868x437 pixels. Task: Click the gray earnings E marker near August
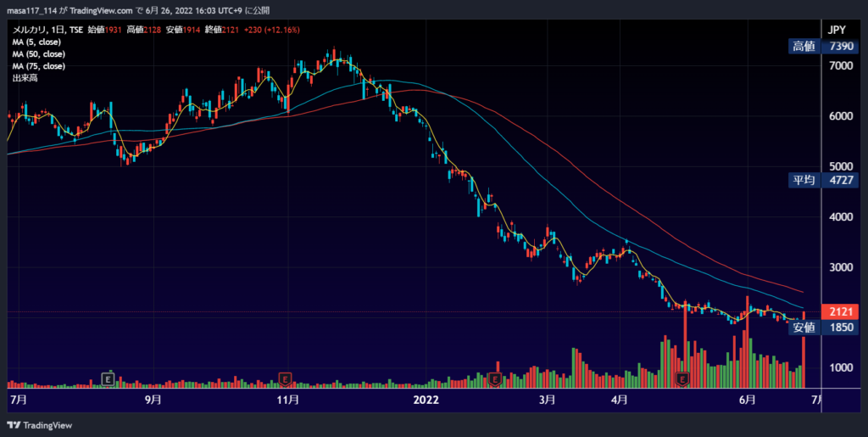[x=108, y=379]
